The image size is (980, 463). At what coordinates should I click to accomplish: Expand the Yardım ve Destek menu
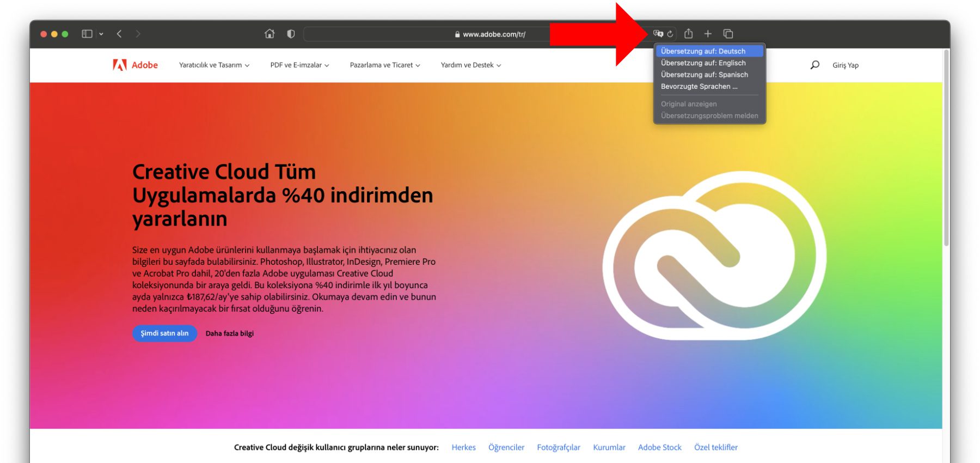471,65
